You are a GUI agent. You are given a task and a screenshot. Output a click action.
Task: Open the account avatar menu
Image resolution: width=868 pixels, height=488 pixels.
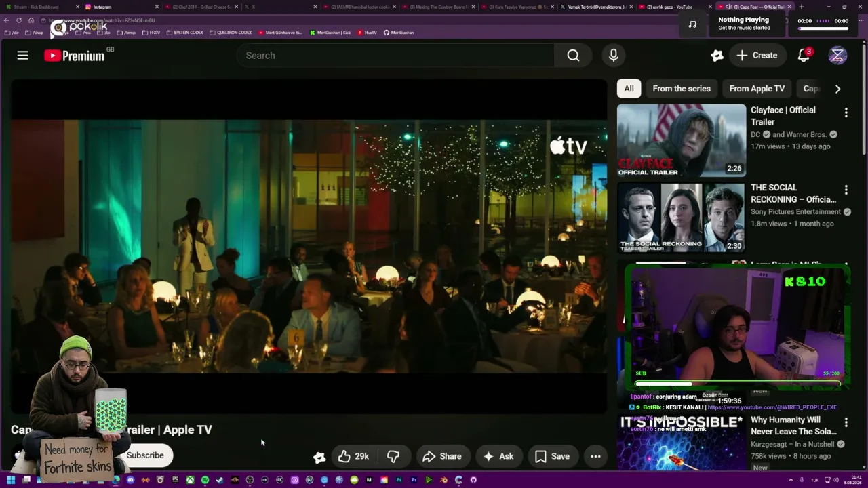click(x=837, y=56)
